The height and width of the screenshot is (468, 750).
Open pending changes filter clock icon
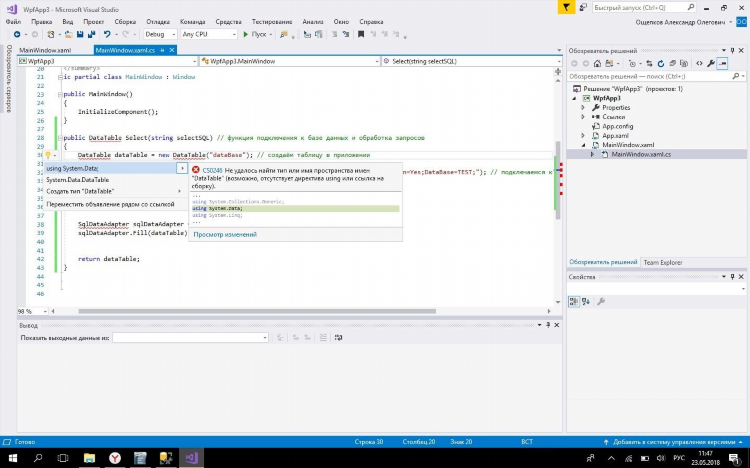point(633,63)
